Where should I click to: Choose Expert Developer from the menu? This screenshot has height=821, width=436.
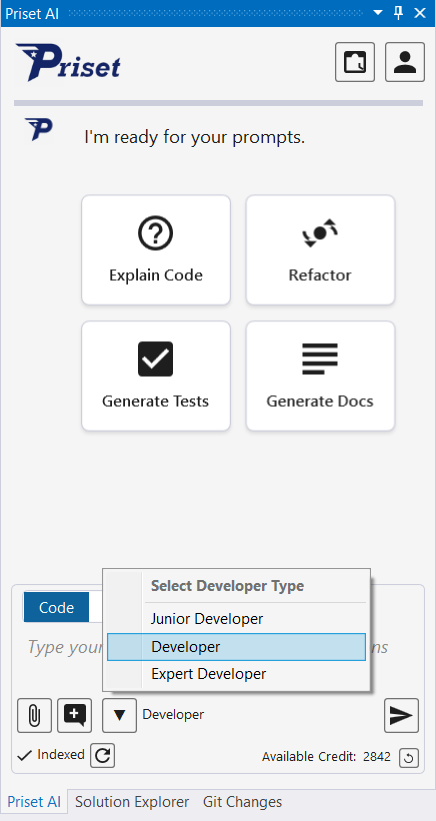(x=237, y=674)
